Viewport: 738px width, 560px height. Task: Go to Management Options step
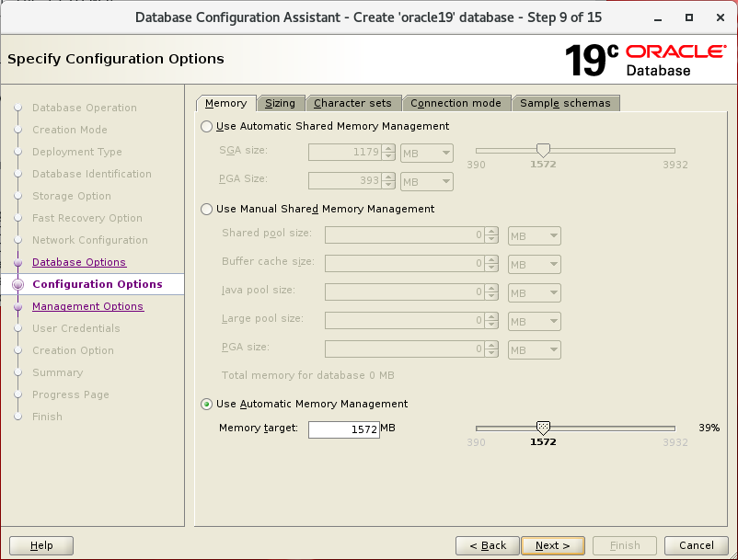[x=87, y=306]
